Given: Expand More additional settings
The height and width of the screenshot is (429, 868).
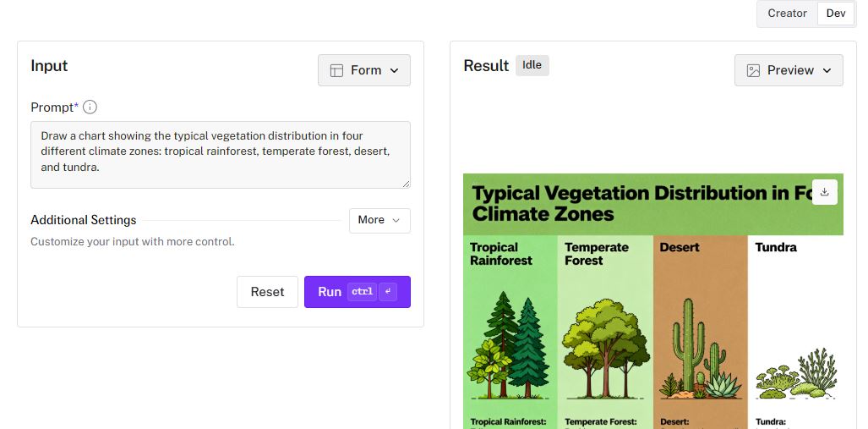Looking at the screenshot, I should (x=379, y=220).
